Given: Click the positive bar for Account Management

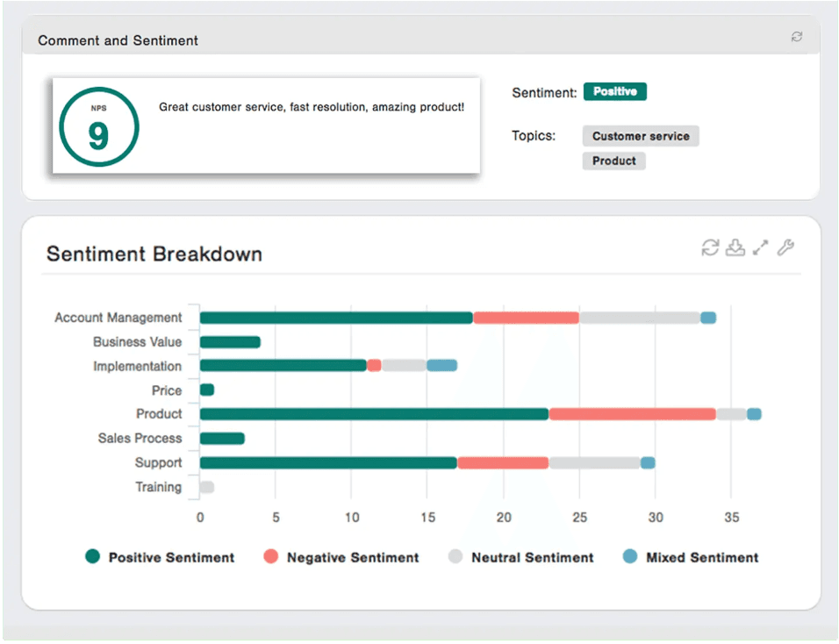Looking at the screenshot, I should coord(336,318).
